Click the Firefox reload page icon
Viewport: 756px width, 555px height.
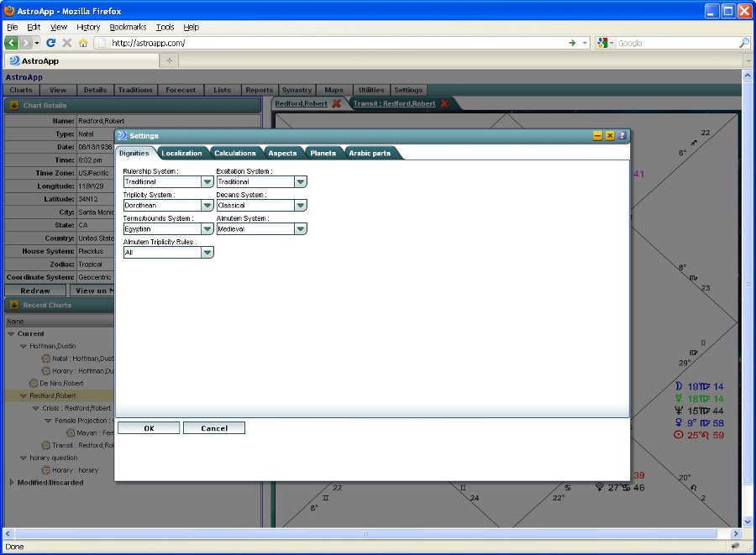(51, 43)
